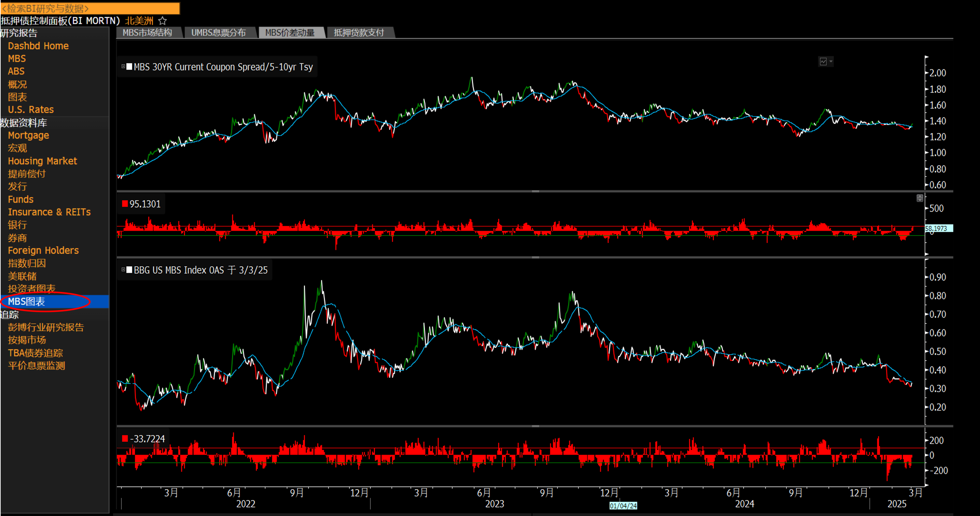Click the favorite star next to 北美洲

162,20
